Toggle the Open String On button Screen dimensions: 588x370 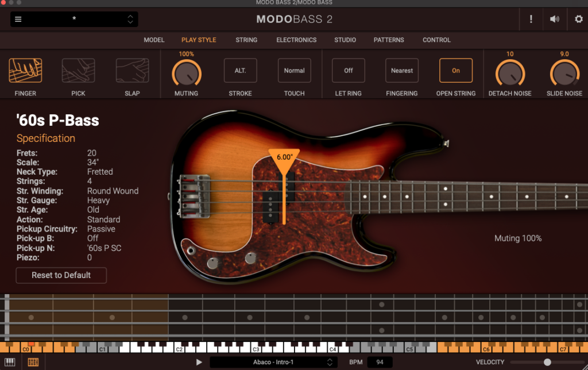pos(456,71)
